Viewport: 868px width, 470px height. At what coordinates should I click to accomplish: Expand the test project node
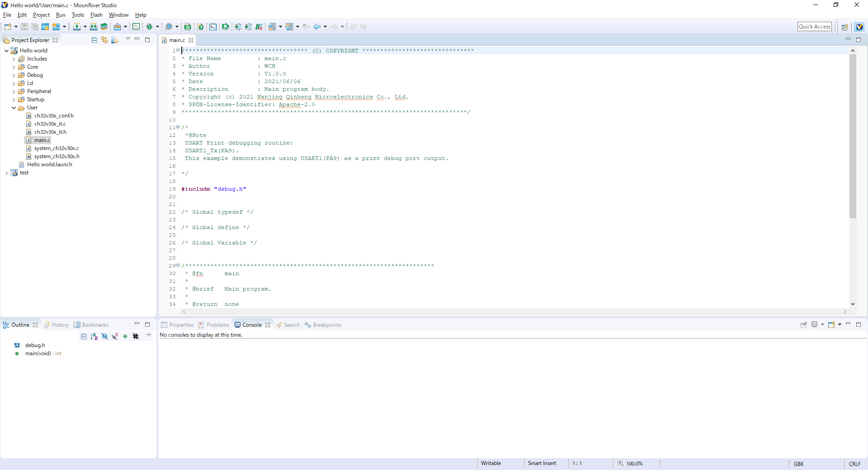point(6,173)
